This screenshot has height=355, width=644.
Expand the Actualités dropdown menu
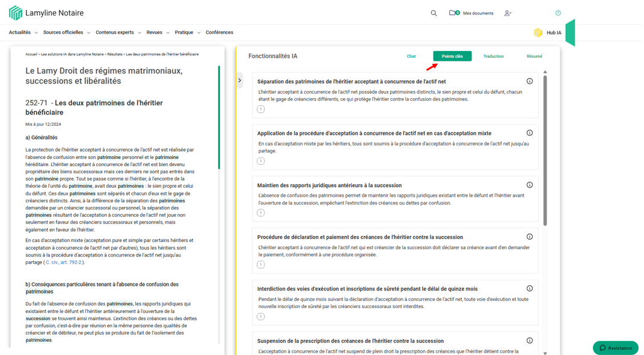coord(23,32)
